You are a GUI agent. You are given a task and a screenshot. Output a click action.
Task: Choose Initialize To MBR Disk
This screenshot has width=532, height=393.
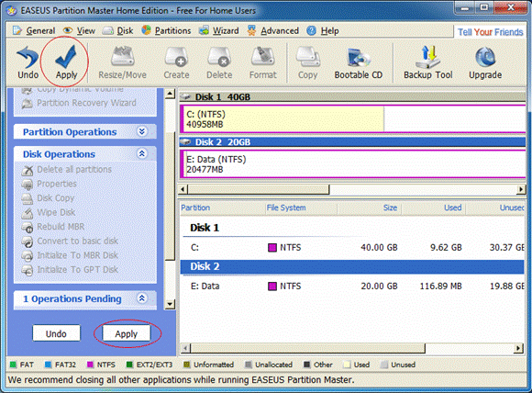[70, 255]
